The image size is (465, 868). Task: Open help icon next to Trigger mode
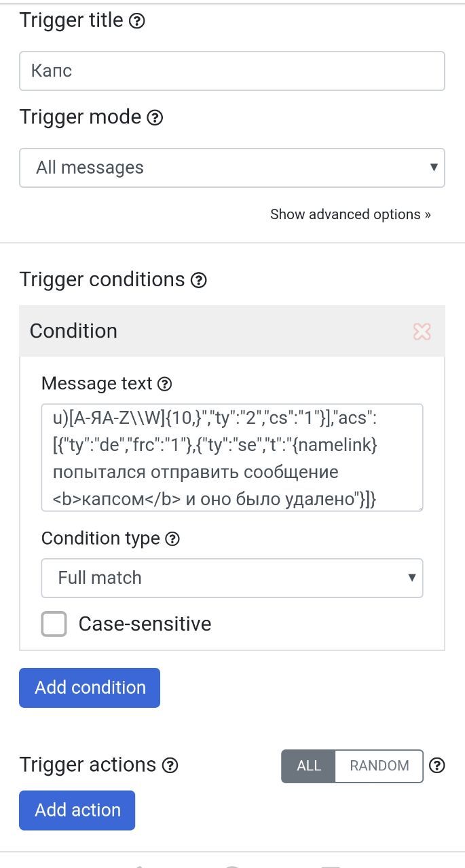(x=155, y=118)
